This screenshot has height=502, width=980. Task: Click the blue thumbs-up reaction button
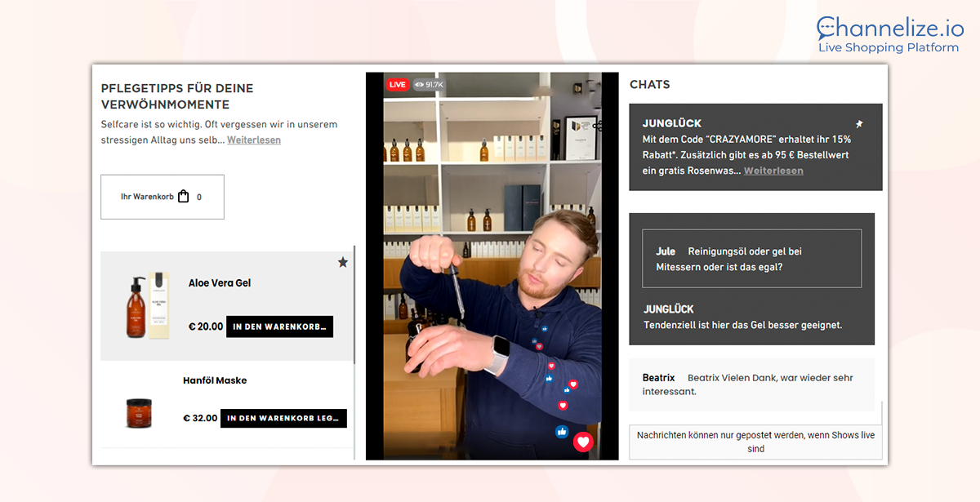tap(561, 430)
